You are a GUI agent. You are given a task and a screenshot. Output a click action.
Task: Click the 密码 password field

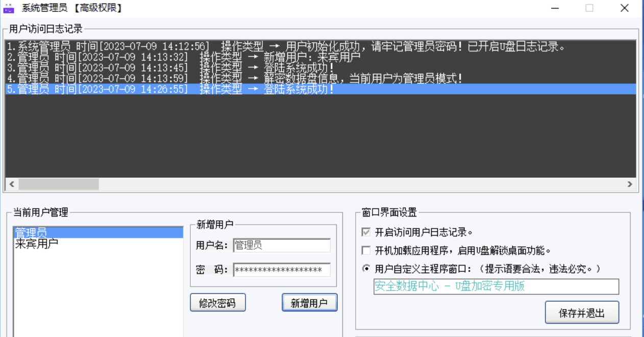(281, 269)
